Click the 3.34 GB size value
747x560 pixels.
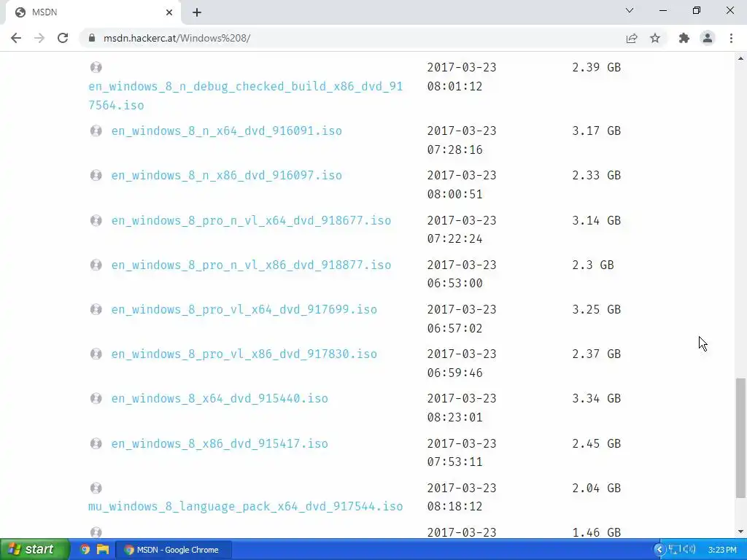click(597, 399)
